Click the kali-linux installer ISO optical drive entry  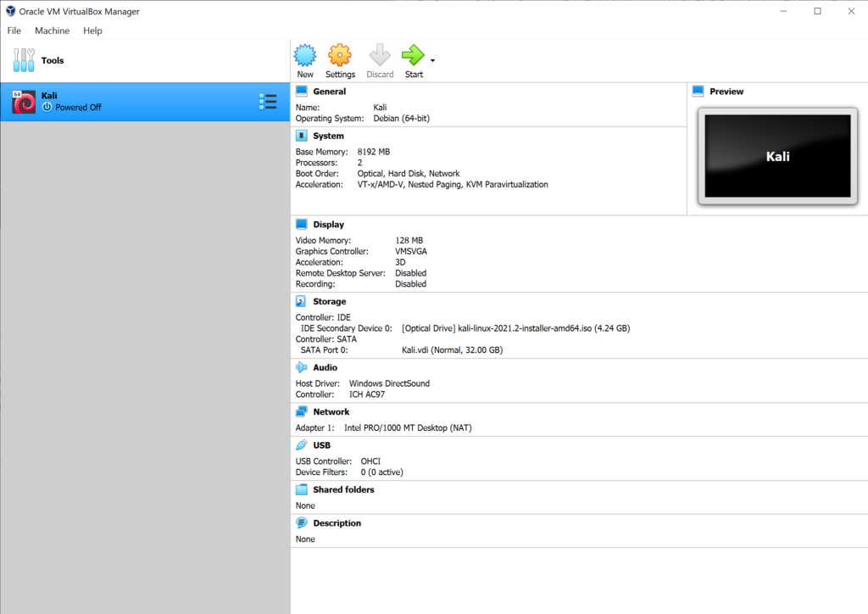click(x=516, y=328)
